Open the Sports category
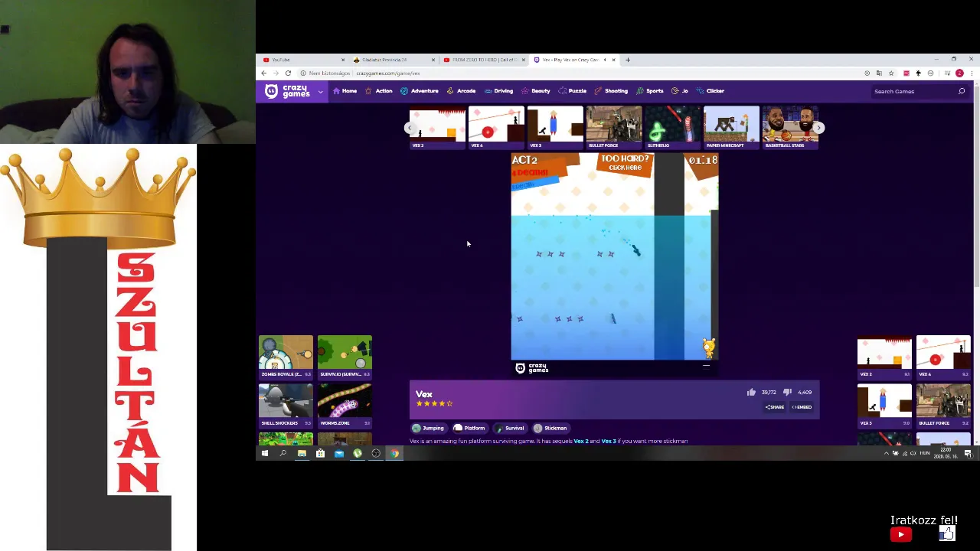The width and height of the screenshot is (980, 551). pos(649,91)
